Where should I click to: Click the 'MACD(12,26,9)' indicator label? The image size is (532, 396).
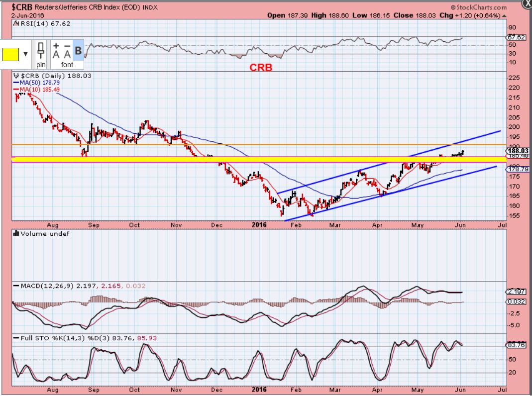pyautogui.click(x=47, y=286)
